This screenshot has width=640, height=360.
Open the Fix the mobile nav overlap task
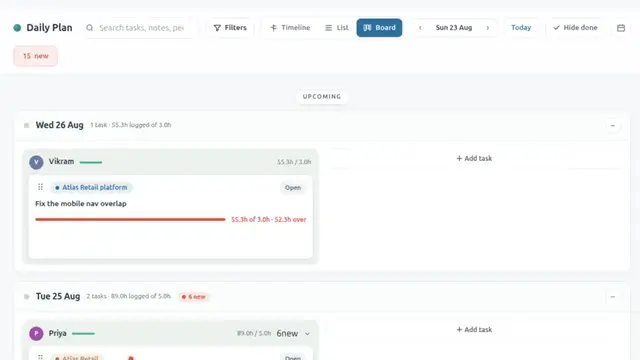pos(81,204)
